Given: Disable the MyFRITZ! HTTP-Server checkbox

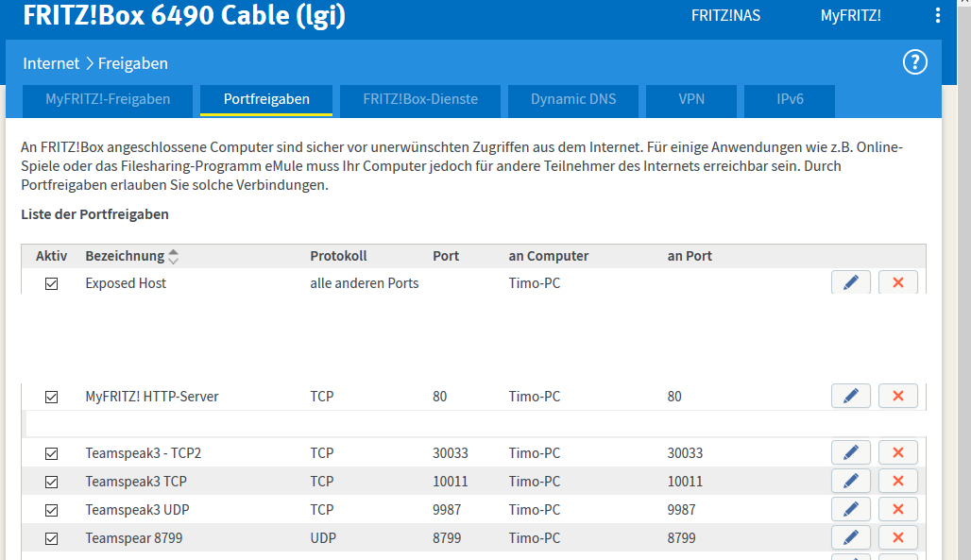Looking at the screenshot, I should [52, 397].
